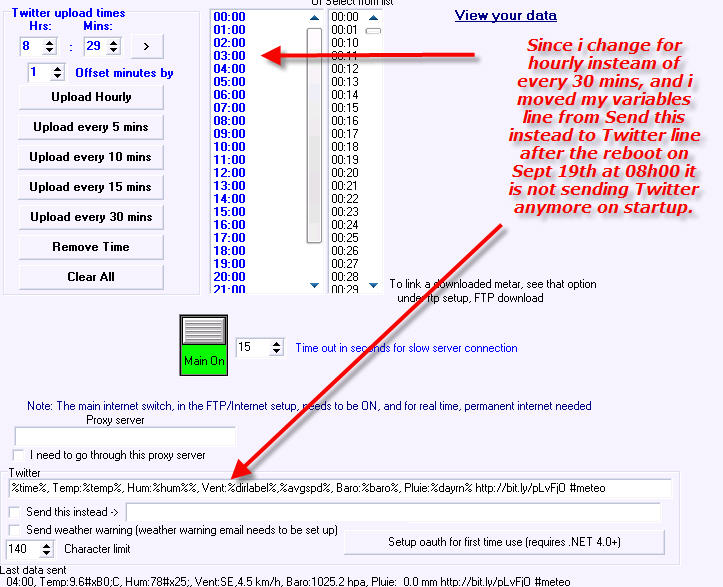Decrease Offset minutes value
Image resolution: width=723 pixels, height=587 pixels.
click(x=57, y=76)
